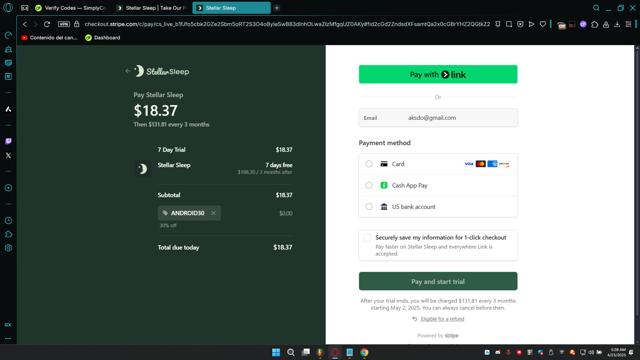The height and width of the screenshot is (360, 640).
Task: Open the Twitch sidebar icon
Action: click(x=8, y=141)
